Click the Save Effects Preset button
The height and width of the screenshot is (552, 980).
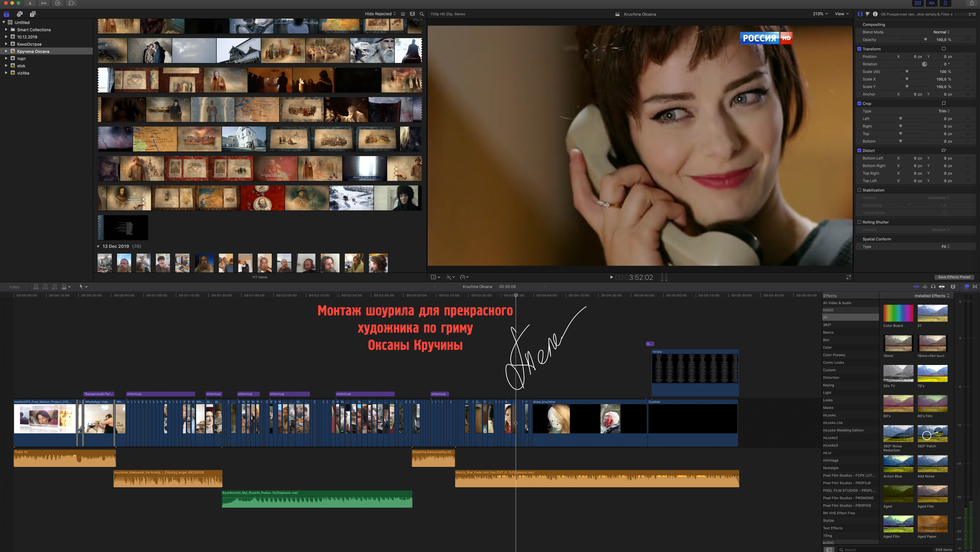[x=954, y=277]
